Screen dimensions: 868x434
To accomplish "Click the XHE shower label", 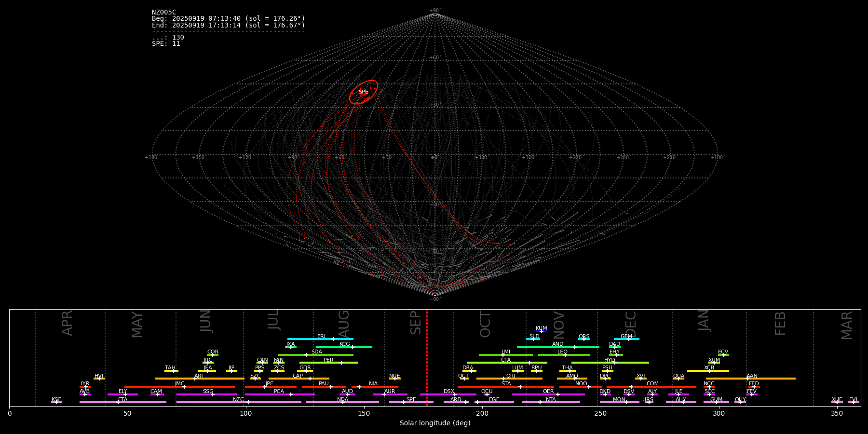I will [x=837, y=399].
